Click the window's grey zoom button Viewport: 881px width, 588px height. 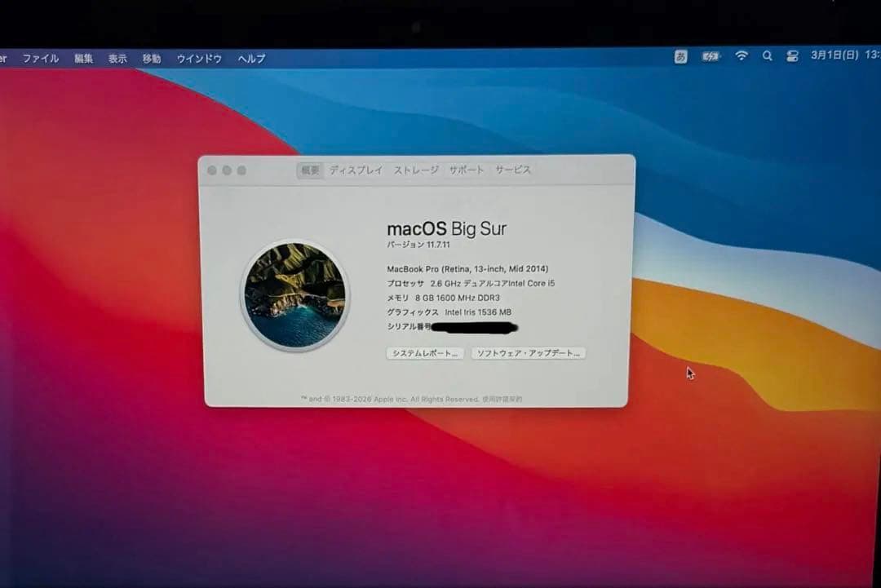point(241,170)
